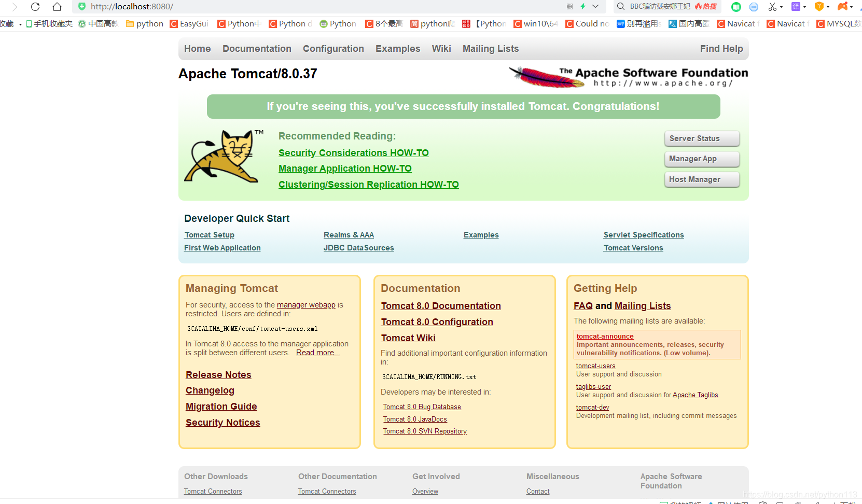The width and height of the screenshot is (862, 504).
Task: Click the search magnifier icon
Action: (620, 7)
